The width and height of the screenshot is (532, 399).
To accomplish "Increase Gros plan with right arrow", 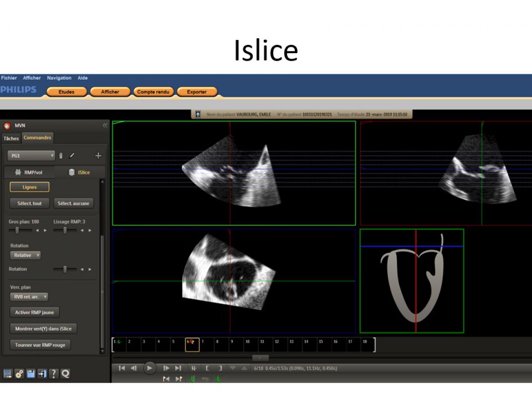I will pos(45,231).
